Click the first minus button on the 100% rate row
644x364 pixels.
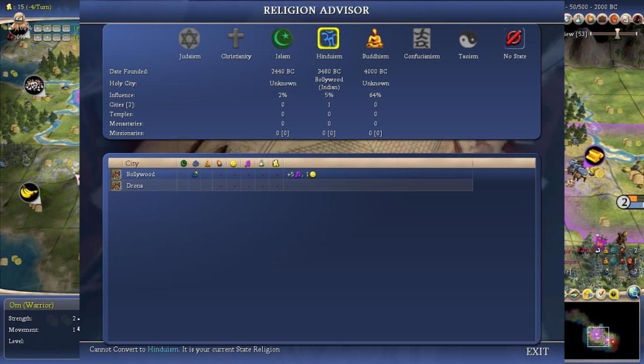[x=56, y=28]
